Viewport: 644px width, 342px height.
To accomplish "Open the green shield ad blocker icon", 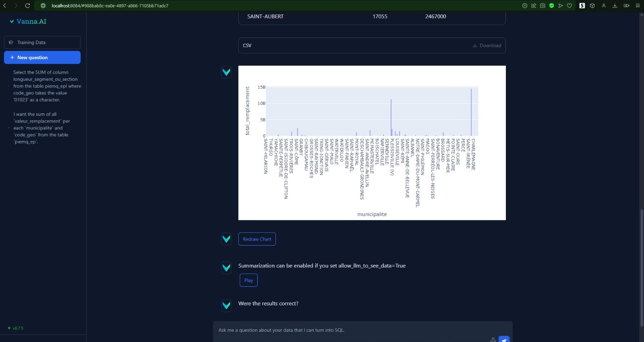I will point(551,6).
